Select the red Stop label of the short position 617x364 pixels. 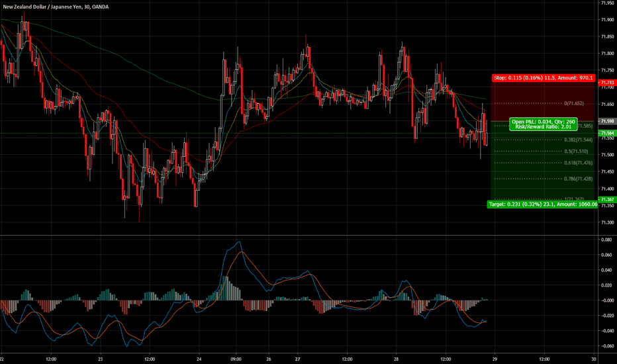tap(543, 78)
